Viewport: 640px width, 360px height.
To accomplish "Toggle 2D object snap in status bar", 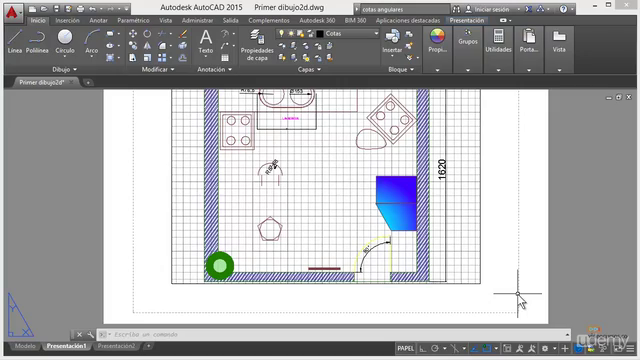I will [x=487, y=348].
